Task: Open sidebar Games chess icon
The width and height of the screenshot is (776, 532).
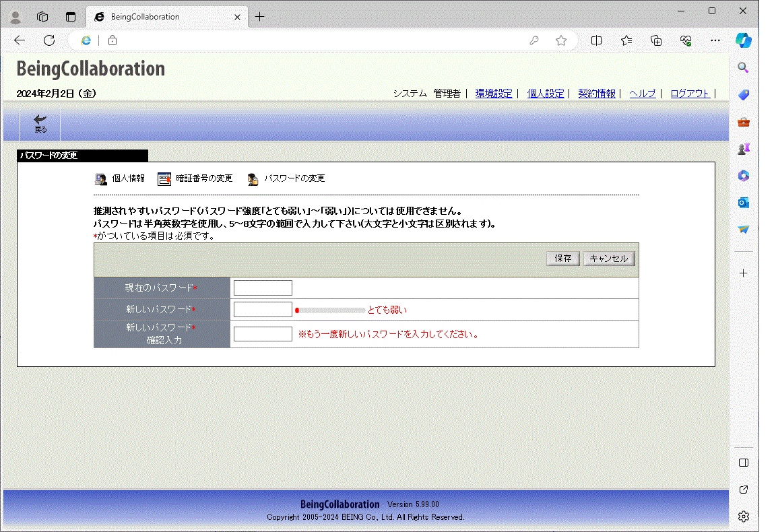Action: (744, 148)
